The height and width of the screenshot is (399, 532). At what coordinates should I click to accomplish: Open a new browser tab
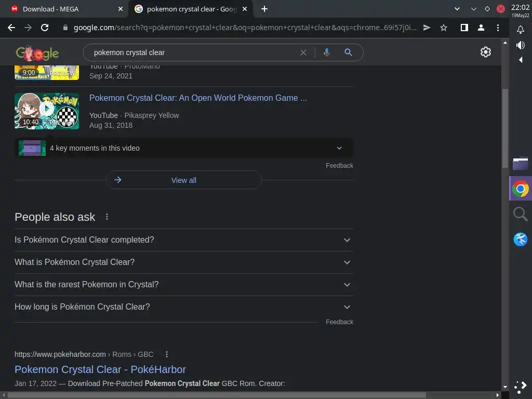point(264,9)
